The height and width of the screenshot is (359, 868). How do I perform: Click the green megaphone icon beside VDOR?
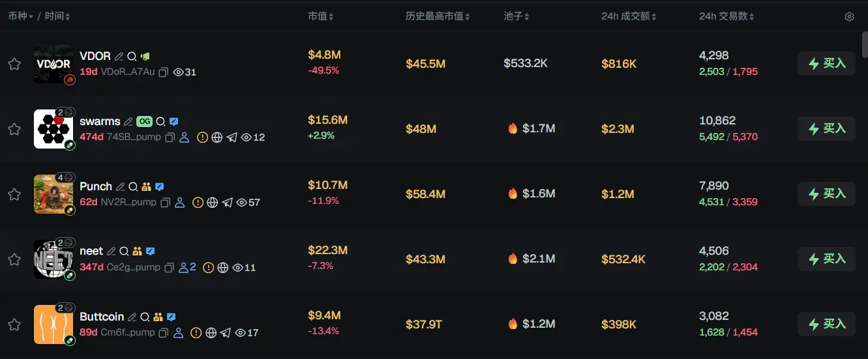[145, 57]
